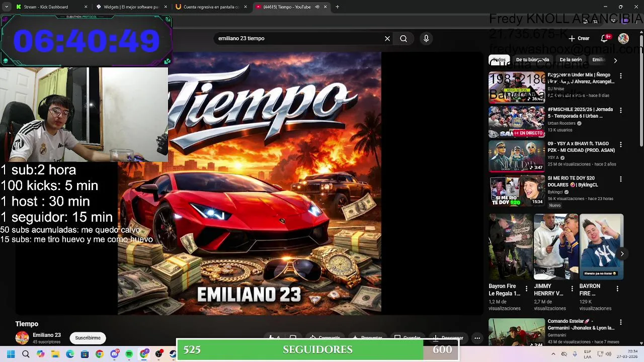Open Microsoft Edge from the taskbar
This screenshot has height=362, width=644.
[70, 354]
